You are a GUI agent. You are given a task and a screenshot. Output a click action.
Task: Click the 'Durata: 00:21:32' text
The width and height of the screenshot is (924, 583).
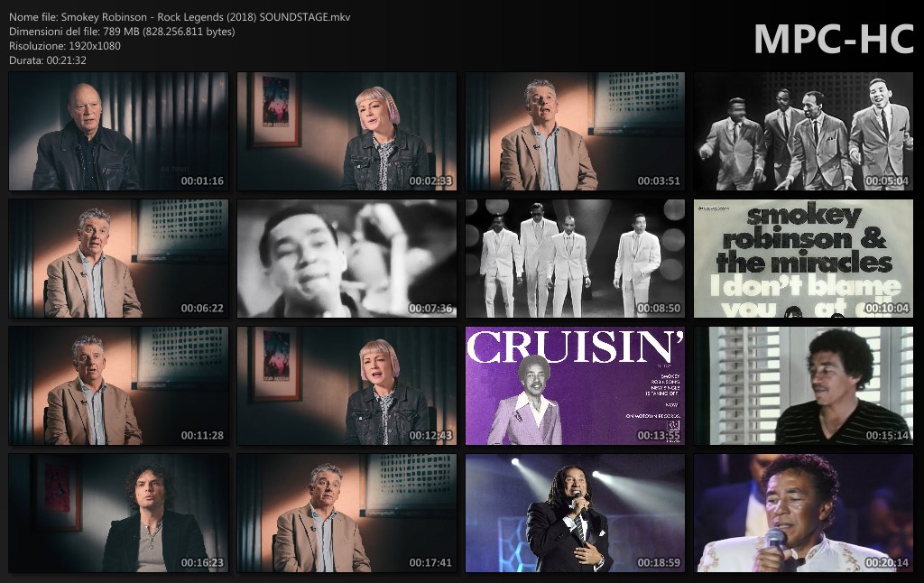pyautogui.click(x=48, y=60)
